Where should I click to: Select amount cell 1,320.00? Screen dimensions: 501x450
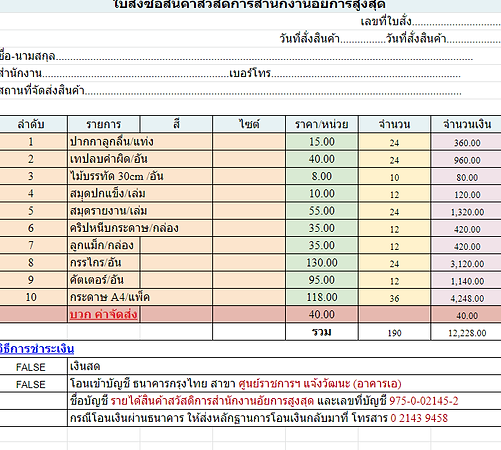(x=466, y=211)
